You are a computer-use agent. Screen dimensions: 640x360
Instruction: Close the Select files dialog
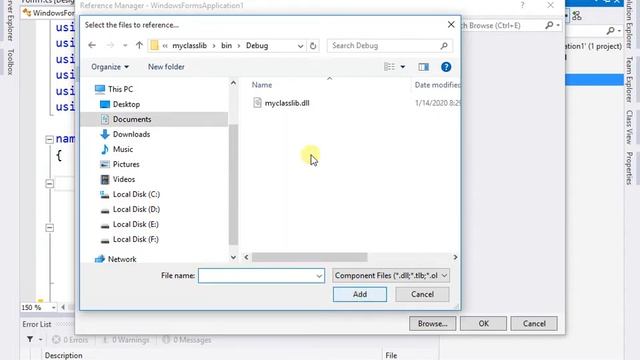click(451, 24)
